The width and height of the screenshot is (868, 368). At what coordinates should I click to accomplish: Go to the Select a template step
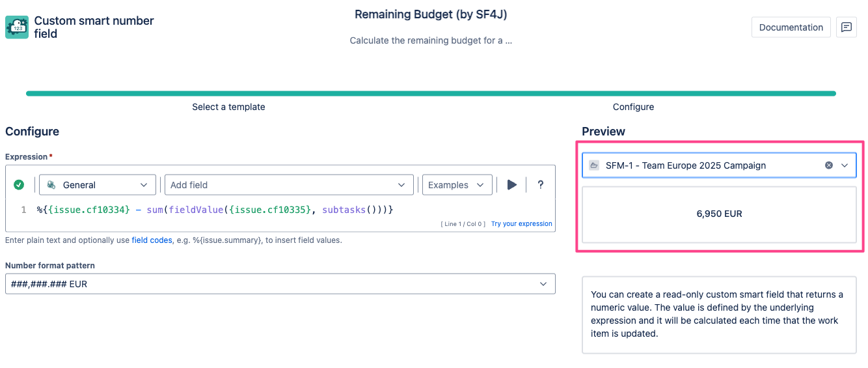tap(228, 107)
